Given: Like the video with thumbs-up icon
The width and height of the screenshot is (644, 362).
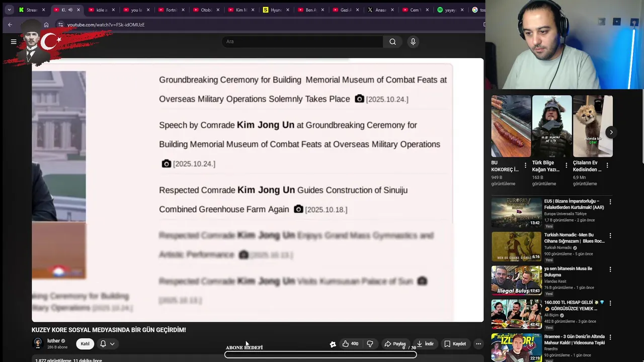Looking at the screenshot, I should [351, 344].
